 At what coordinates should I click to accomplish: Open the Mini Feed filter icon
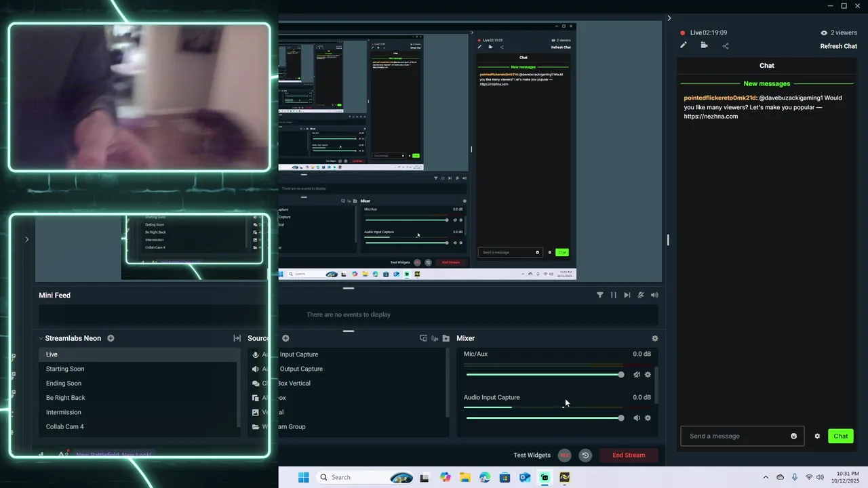tap(600, 296)
